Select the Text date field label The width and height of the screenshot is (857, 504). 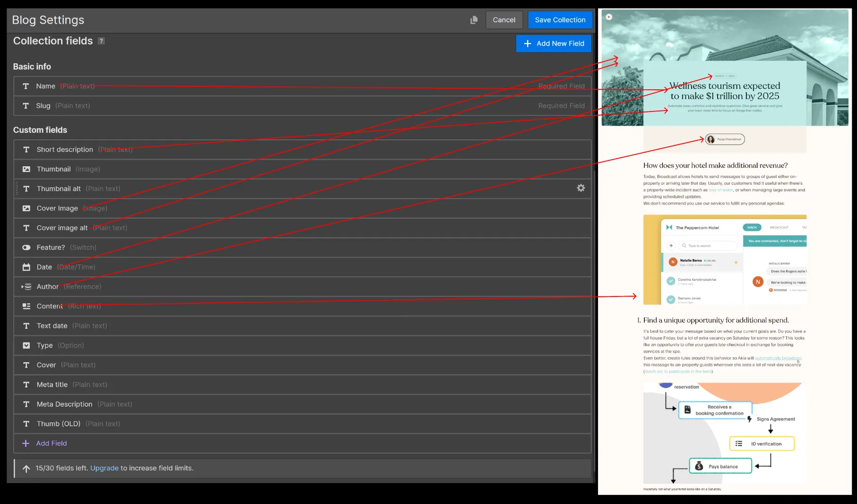[x=52, y=326]
